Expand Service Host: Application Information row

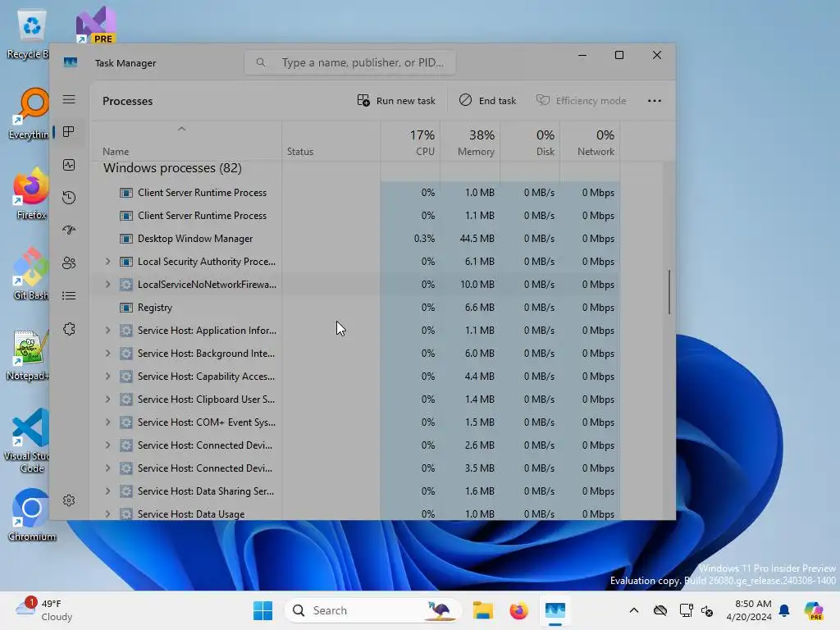click(x=107, y=331)
